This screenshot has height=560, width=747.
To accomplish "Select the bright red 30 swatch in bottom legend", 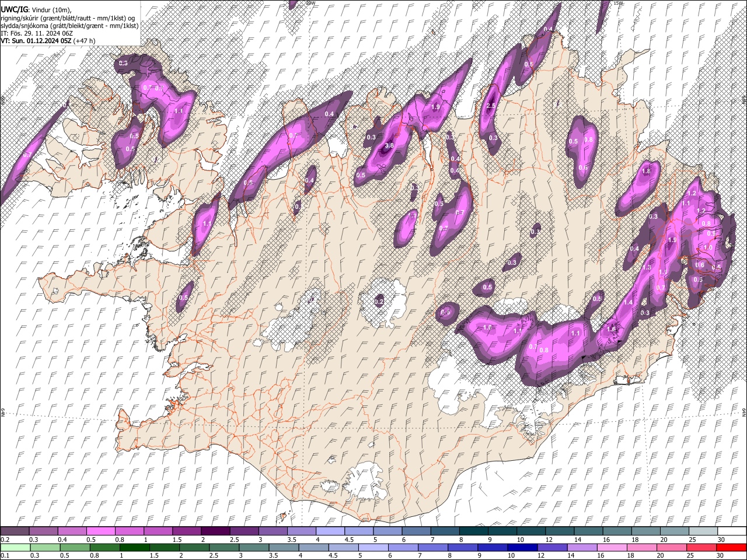I will point(731,547).
